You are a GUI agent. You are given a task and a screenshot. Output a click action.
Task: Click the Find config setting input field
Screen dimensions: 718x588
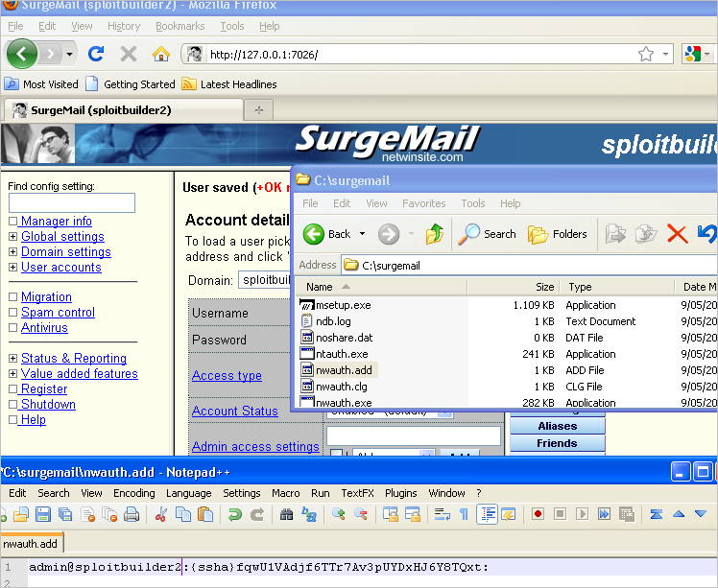[72, 203]
